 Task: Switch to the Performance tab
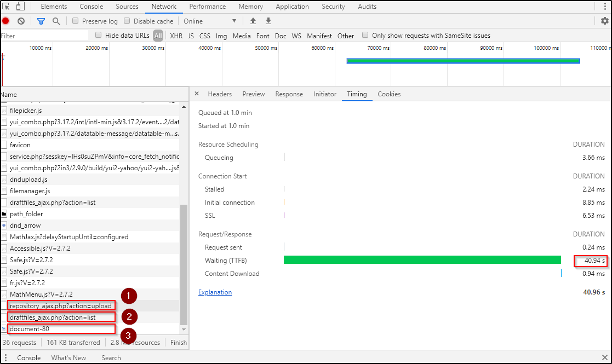[207, 7]
